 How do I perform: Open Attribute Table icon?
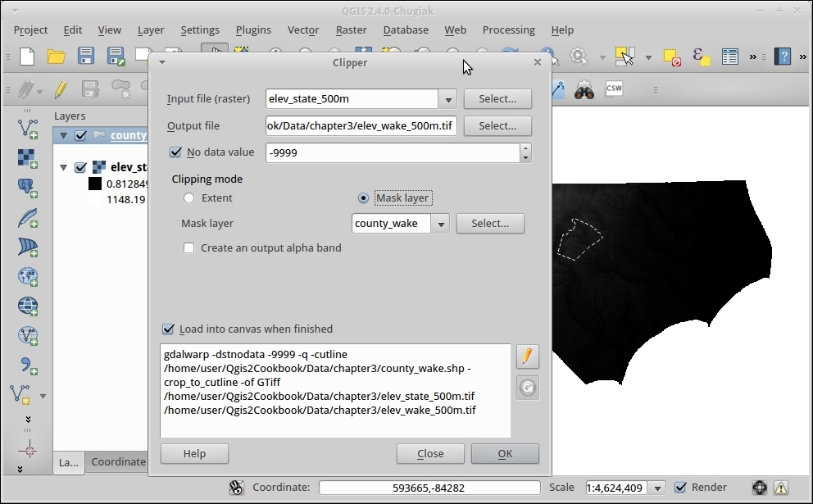coord(730,57)
